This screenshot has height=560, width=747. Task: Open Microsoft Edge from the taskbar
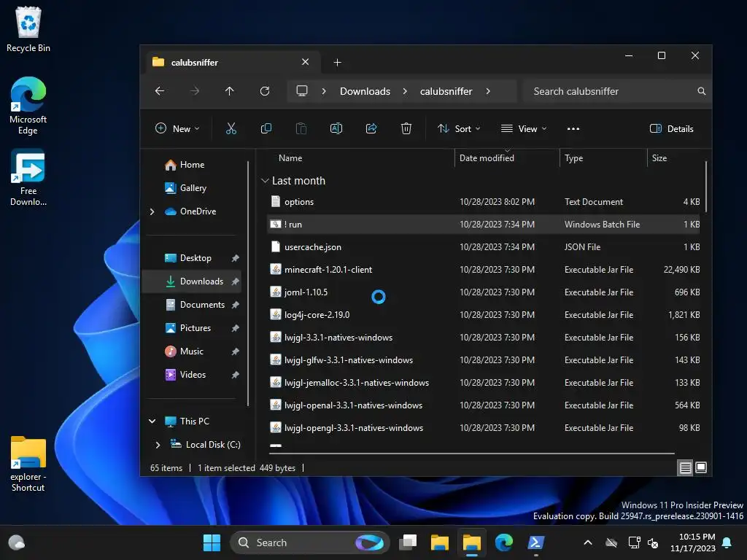click(504, 542)
